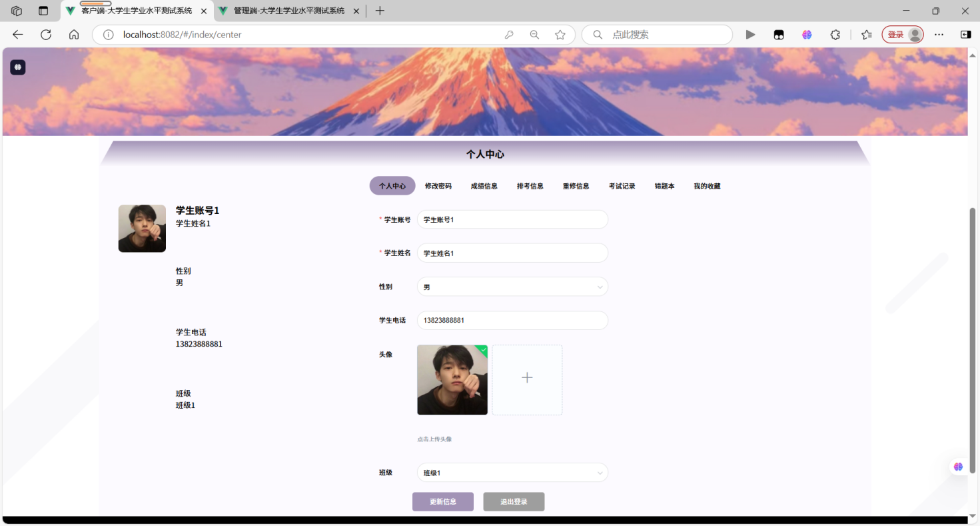Click the play triangle toolbar icon
The image size is (980, 526).
click(x=750, y=35)
